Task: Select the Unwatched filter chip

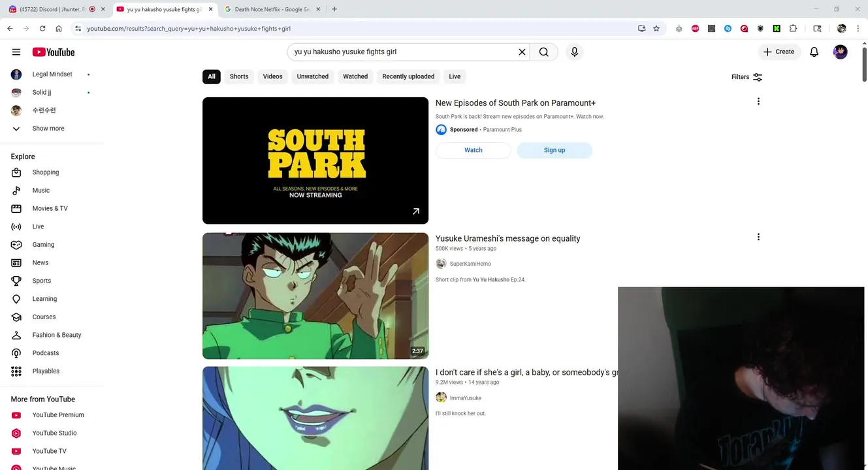Action: click(x=313, y=76)
